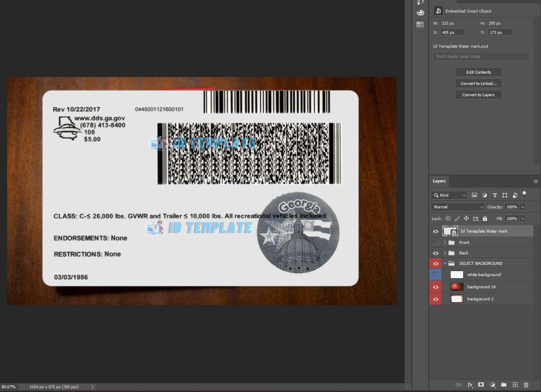
Task: Click the X position field
Action: (453, 33)
